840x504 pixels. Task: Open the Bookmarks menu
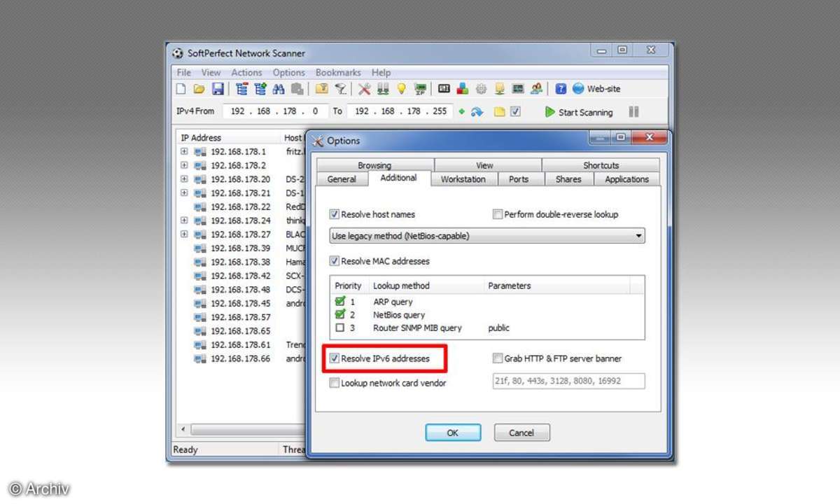(x=338, y=72)
